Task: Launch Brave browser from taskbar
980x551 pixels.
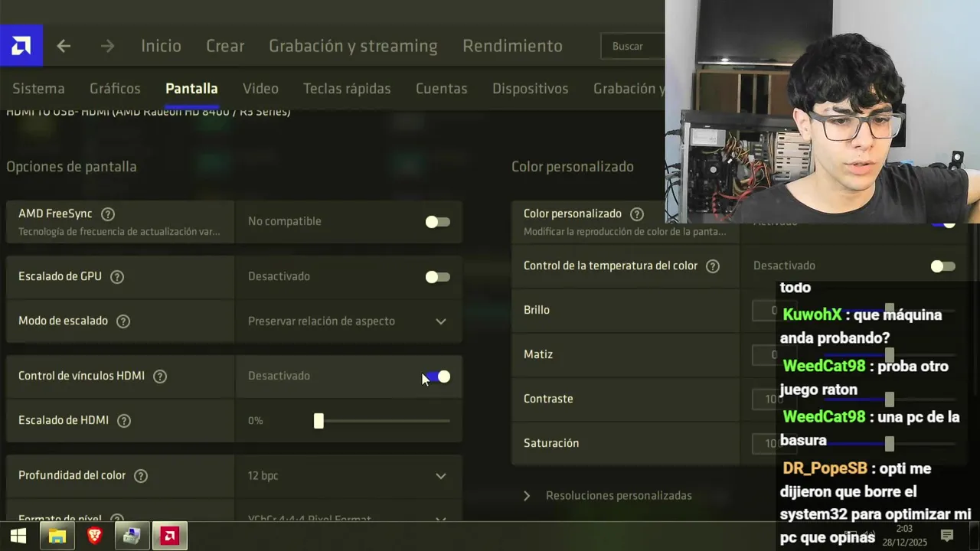Action: (x=94, y=536)
